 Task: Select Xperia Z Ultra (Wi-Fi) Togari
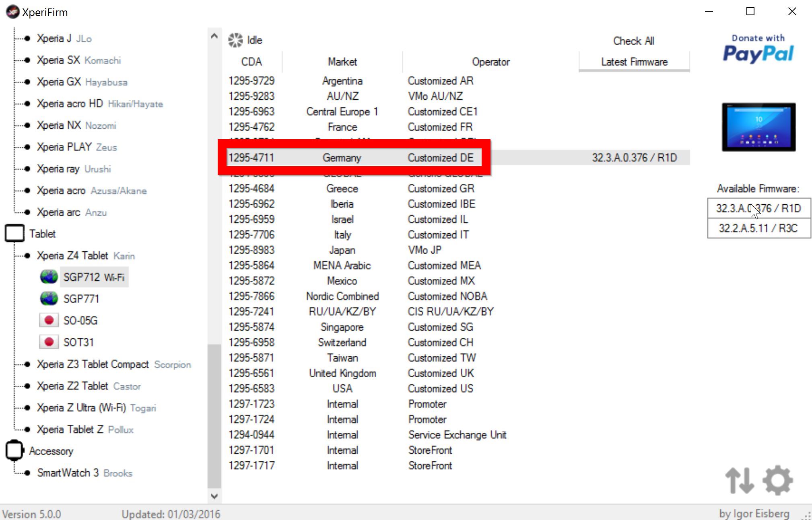(x=97, y=408)
